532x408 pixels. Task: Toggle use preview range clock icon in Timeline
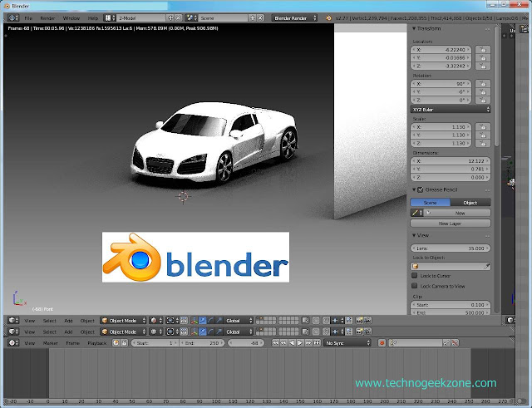tap(116, 343)
